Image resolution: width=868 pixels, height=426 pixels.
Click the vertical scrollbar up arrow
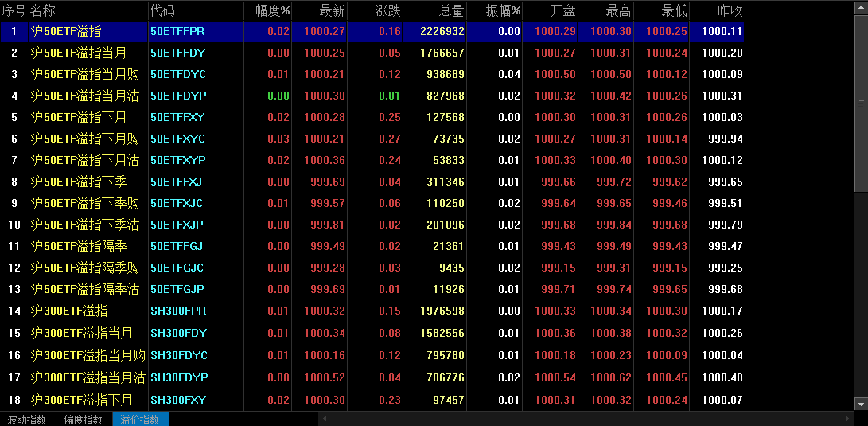[861, 7]
